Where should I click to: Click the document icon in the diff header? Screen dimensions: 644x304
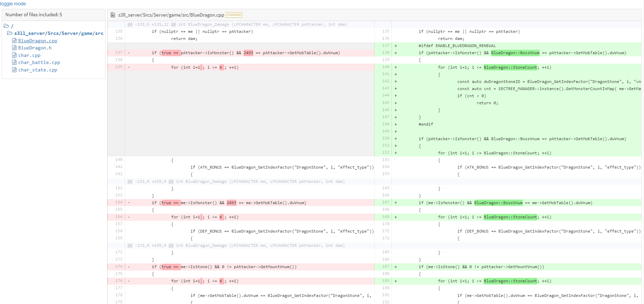click(x=113, y=15)
